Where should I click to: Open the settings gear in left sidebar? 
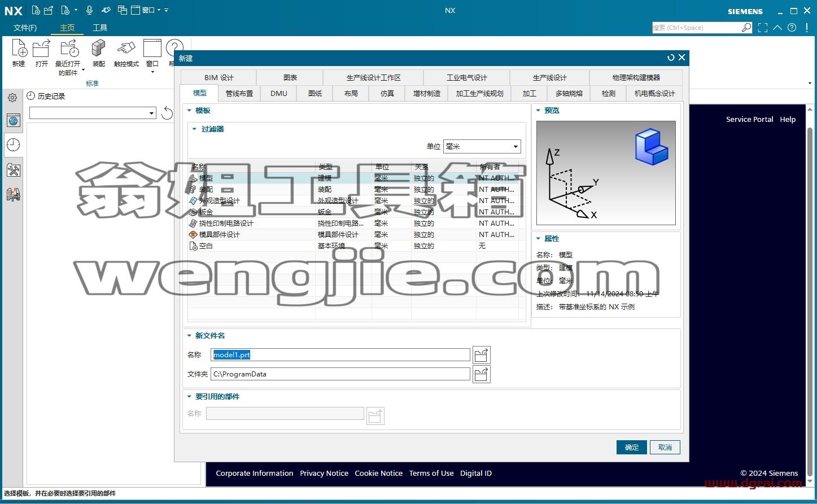[12, 98]
